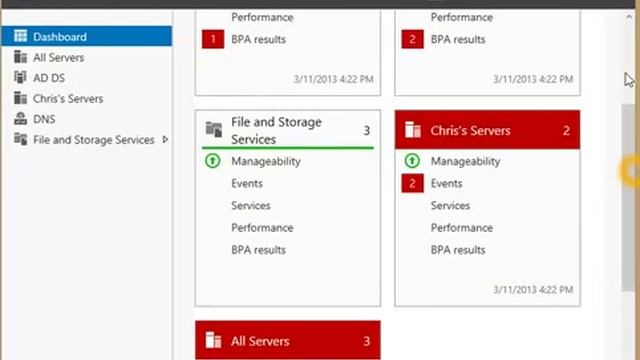
Task: Open Events in Chris's Servers tile
Action: click(x=447, y=183)
